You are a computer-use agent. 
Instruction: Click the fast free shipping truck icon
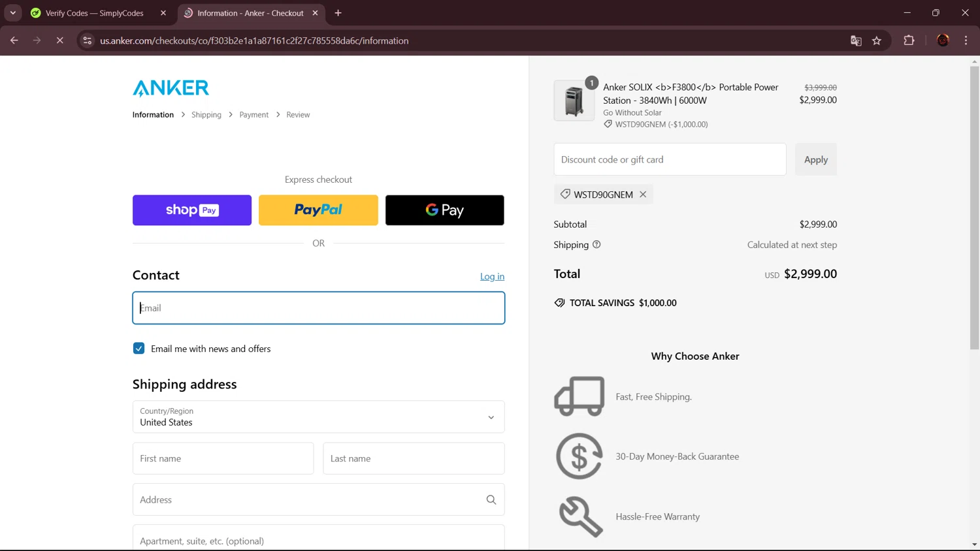580,396
